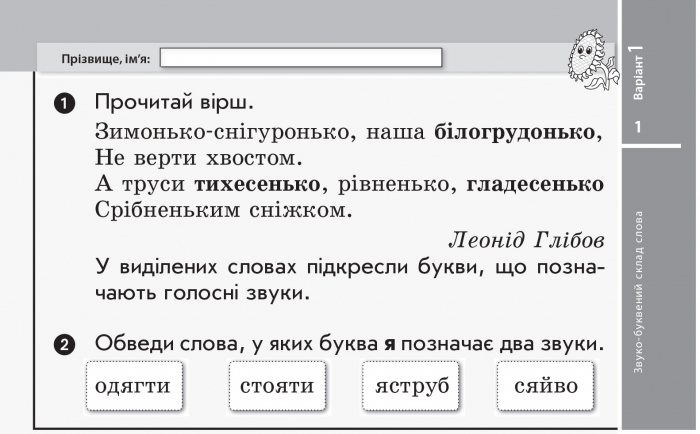Click the author name Леонід Глібов
This screenshot has width=700, height=434.
click(x=526, y=240)
